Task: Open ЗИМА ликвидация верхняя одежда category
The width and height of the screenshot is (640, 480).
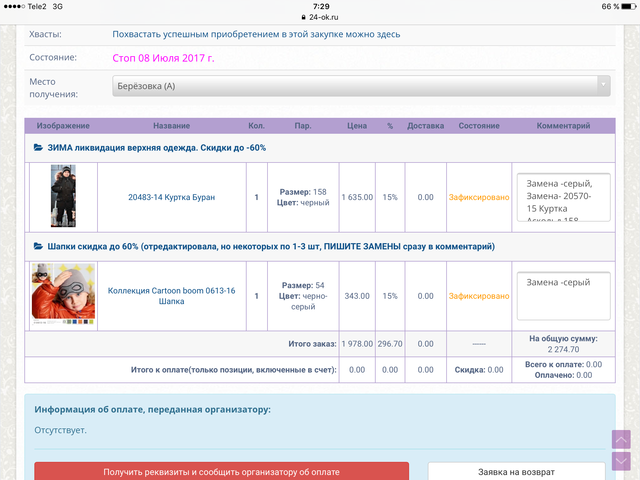Action: [156, 148]
